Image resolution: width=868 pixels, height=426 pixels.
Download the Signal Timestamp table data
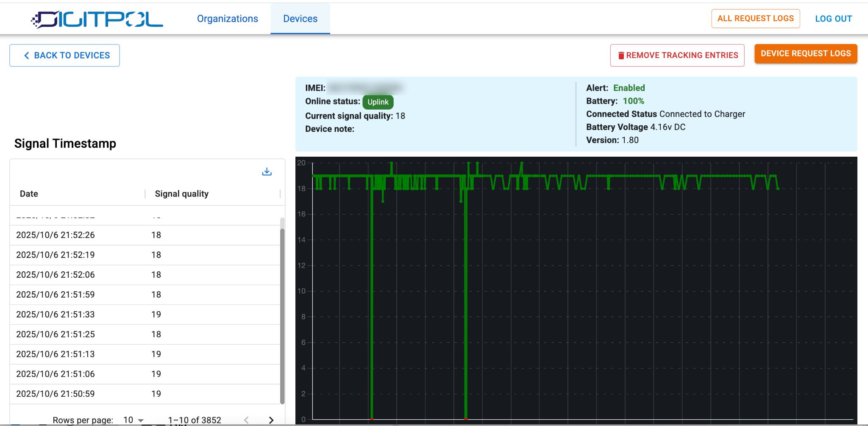tap(267, 172)
